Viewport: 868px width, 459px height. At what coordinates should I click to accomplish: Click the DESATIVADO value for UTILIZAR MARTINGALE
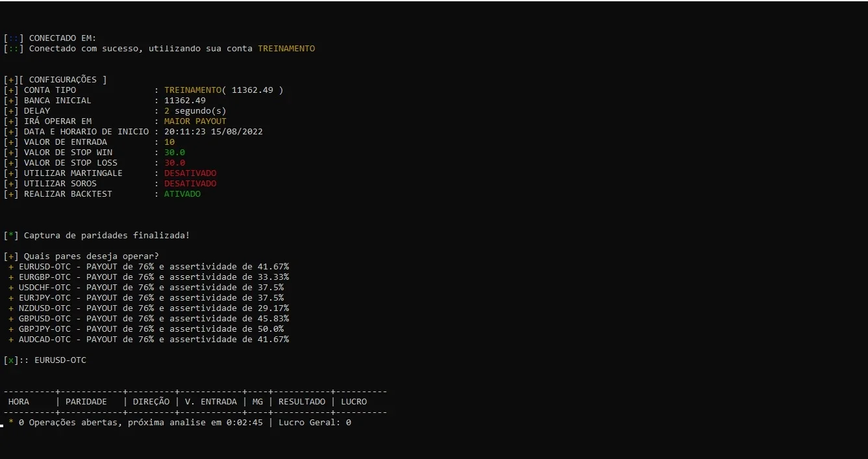pos(190,173)
